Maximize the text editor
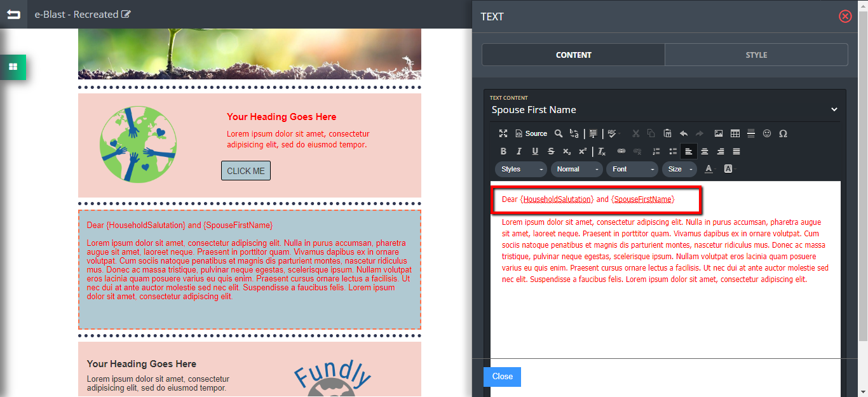 tap(503, 133)
